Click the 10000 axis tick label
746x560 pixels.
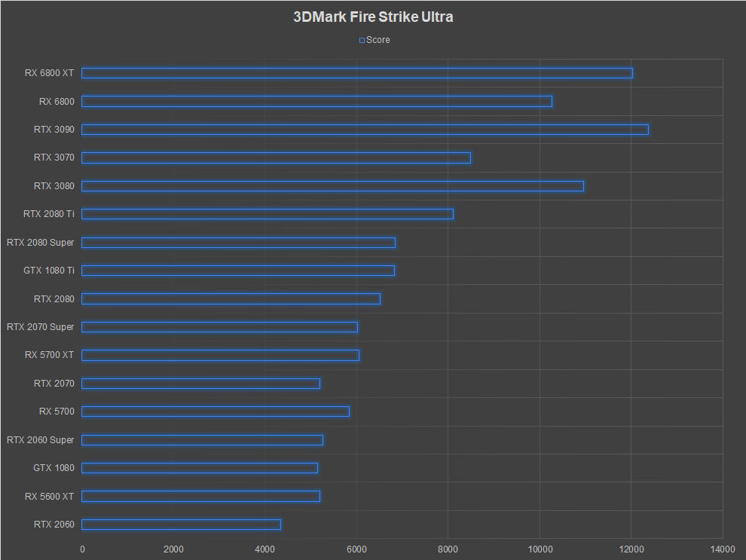(x=540, y=549)
